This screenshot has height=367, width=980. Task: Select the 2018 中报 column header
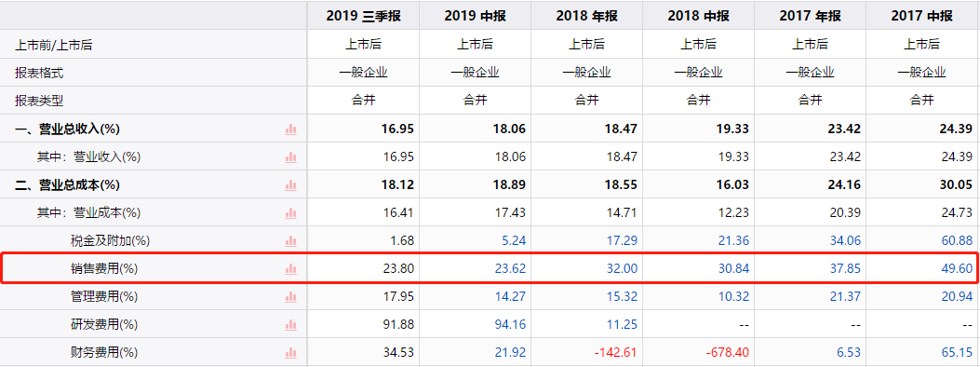click(x=698, y=16)
